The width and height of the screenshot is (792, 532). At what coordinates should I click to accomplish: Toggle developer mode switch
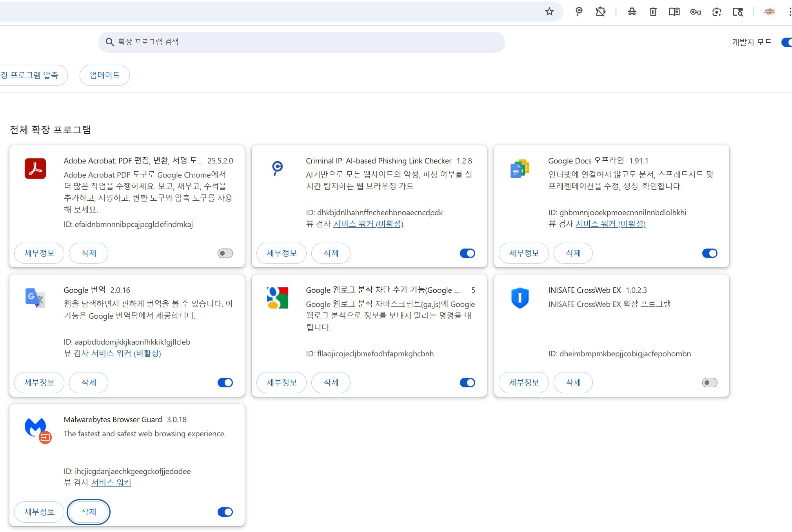[x=786, y=42]
